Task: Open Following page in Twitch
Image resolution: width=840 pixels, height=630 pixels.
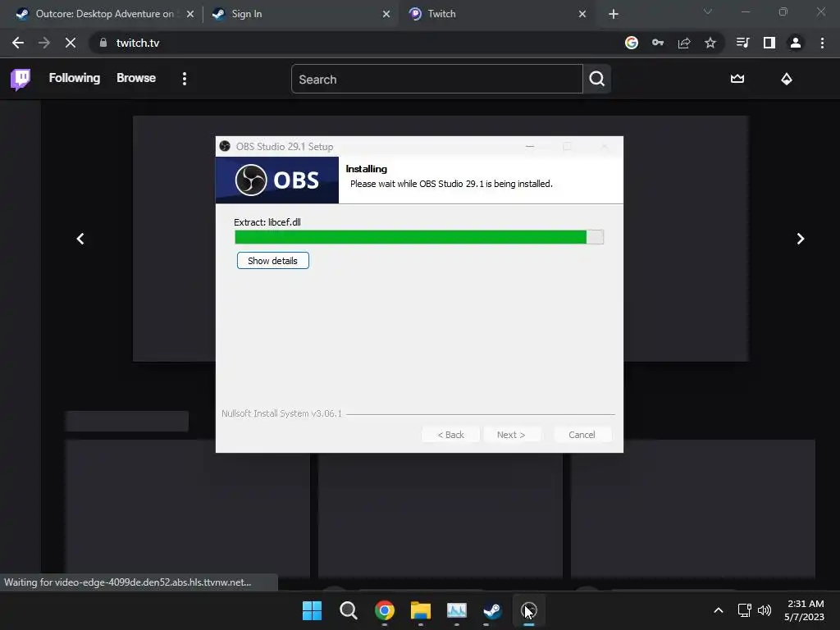Action: [75, 78]
